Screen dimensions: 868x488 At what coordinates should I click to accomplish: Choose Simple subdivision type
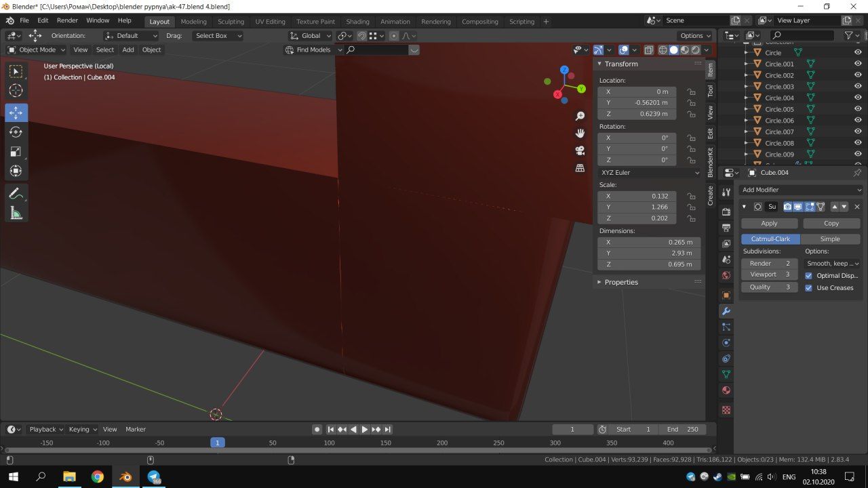tap(830, 239)
